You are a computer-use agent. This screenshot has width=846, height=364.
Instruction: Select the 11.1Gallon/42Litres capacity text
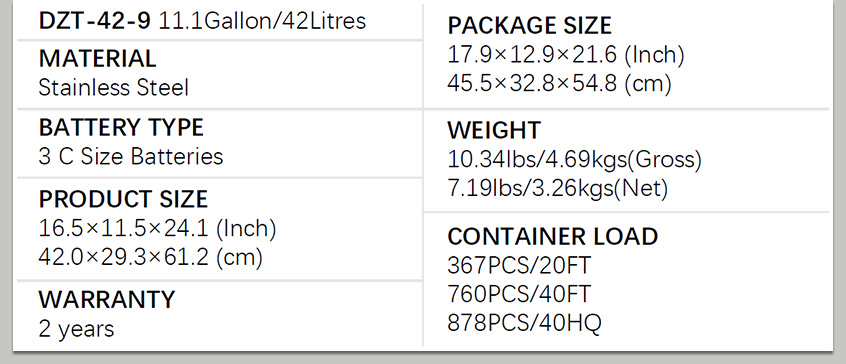[x=262, y=21]
